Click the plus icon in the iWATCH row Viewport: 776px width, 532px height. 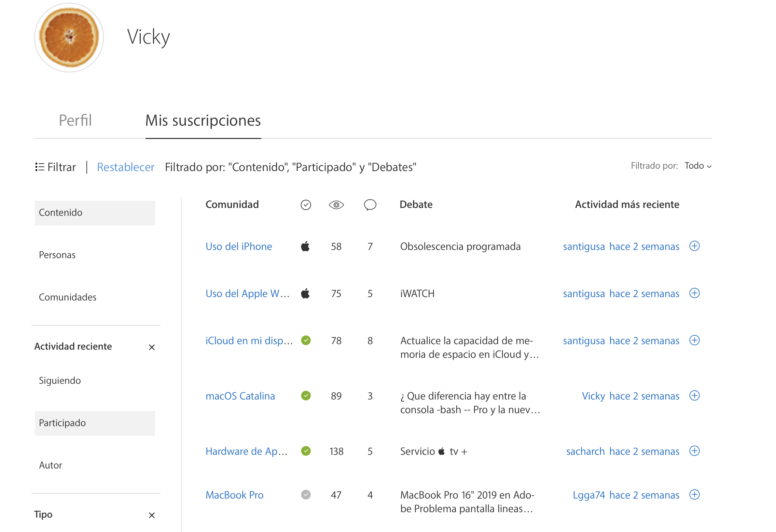(x=694, y=293)
